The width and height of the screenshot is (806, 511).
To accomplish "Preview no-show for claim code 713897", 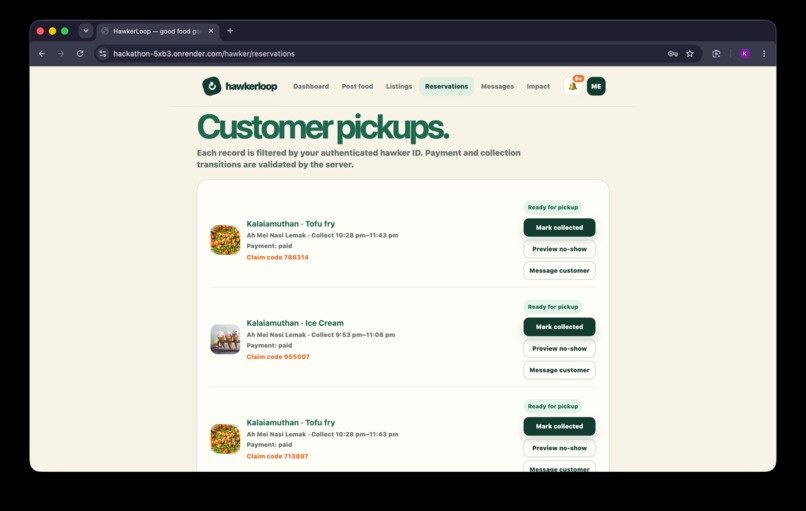I will (x=559, y=448).
